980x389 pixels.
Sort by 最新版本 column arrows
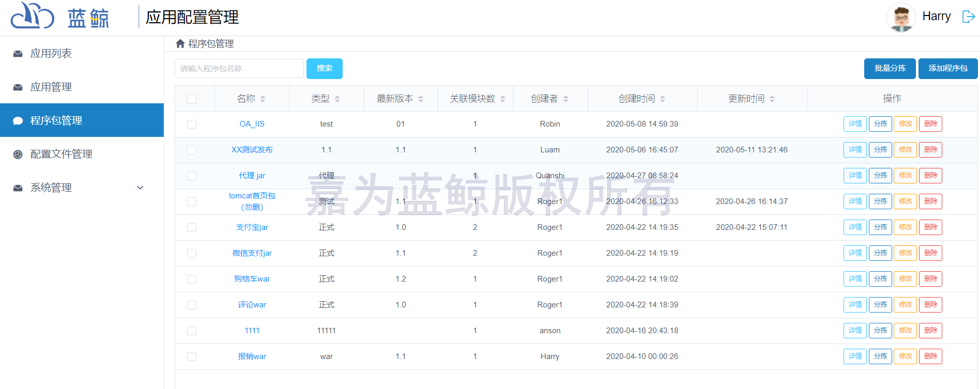pyautogui.click(x=421, y=99)
